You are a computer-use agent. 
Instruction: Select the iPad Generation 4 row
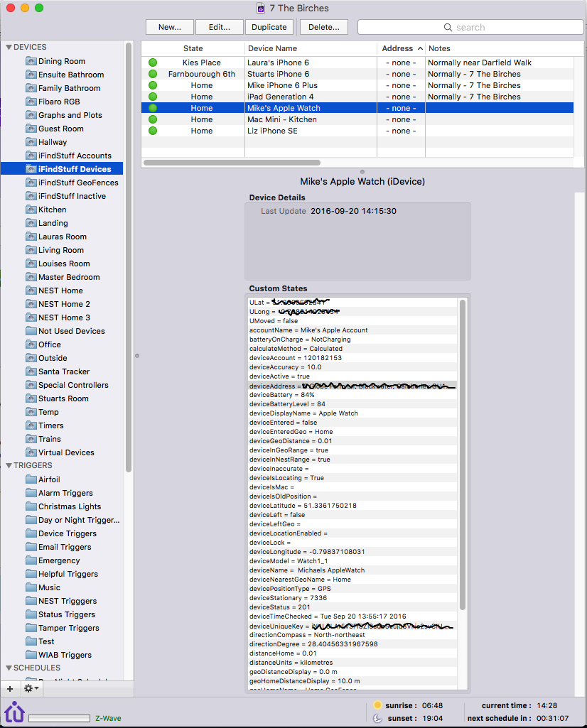pyautogui.click(x=357, y=97)
